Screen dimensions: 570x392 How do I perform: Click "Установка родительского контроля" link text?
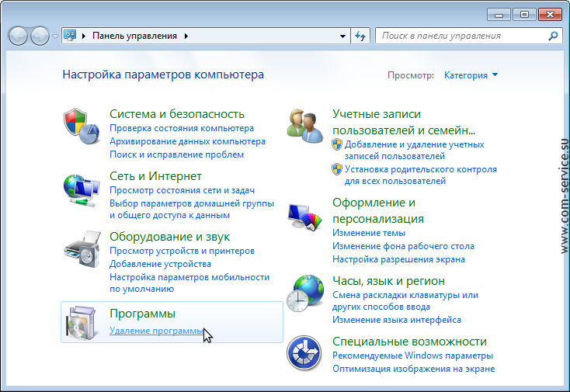click(x=421, y=175)
